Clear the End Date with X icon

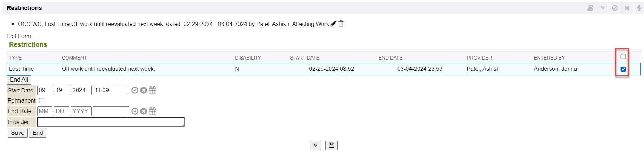point(144,111)
